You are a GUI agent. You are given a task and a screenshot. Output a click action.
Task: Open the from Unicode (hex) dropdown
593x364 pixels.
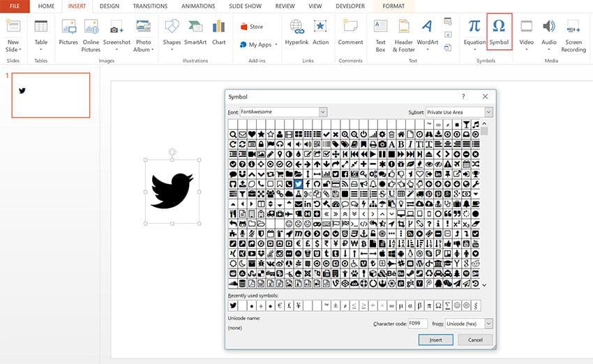pos(488,324)
